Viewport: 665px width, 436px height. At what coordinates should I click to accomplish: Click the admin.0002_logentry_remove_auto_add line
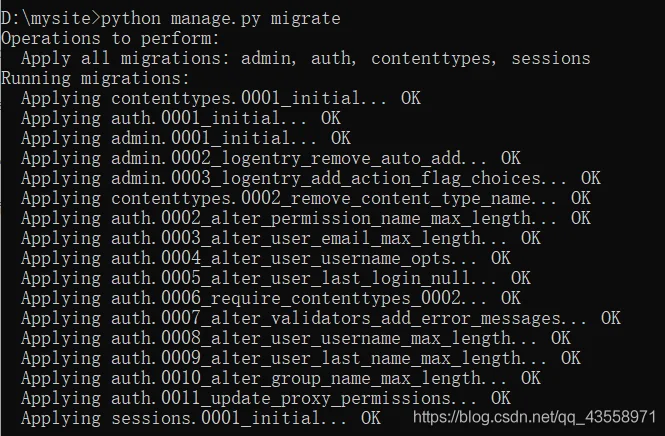tap(271, 158)
